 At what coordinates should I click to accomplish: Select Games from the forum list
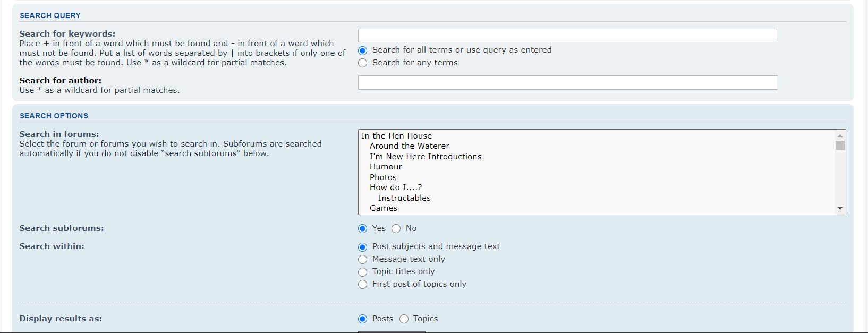pyautogui.click(x=384, y=208)
